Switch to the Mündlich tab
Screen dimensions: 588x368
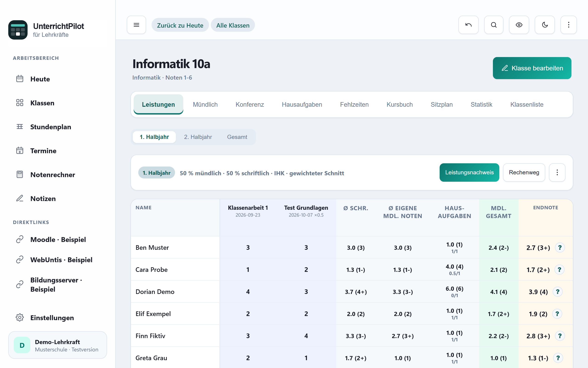tap(205, 104)
